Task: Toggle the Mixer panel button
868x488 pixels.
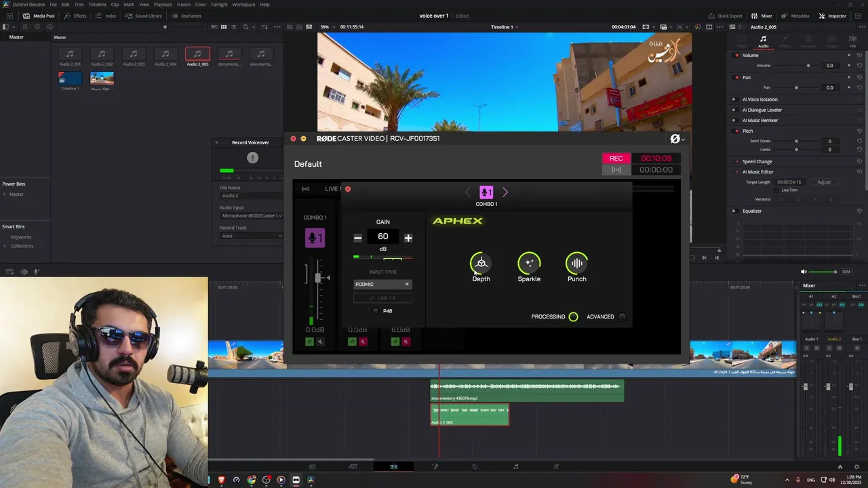Action: pyautogui.click(x=762, y=16)
